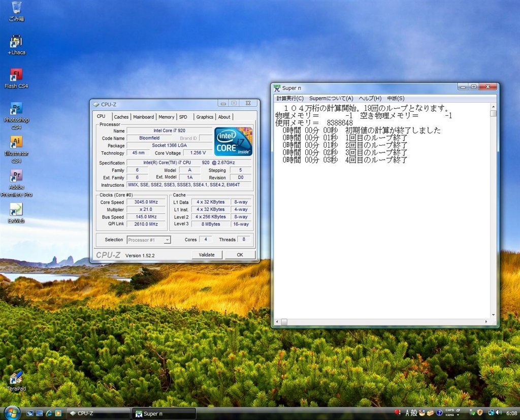Image resolution: width=520 pixels, height=420 pixels.
Task: Switch to the Caches tab in CPU-Z
Action: click(121, 117)
